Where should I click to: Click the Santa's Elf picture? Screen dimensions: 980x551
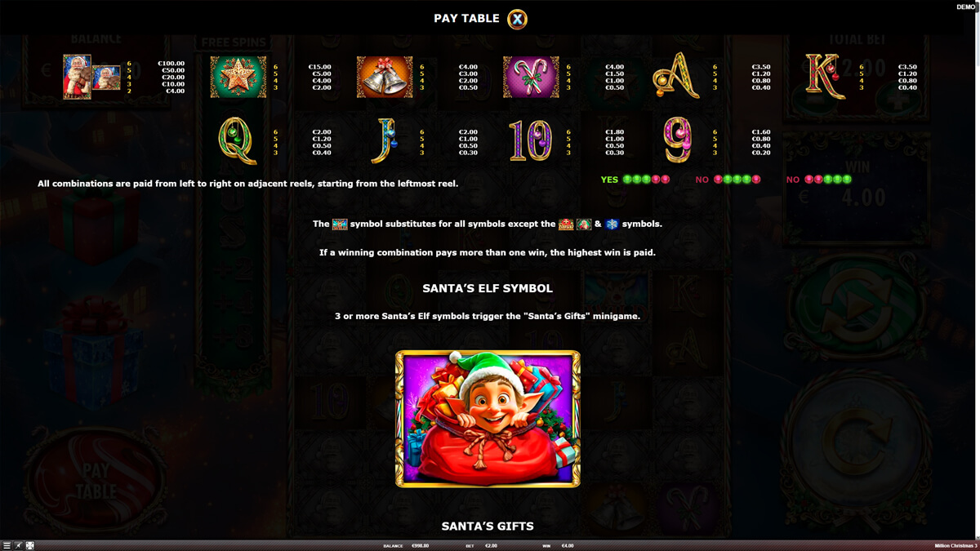click(x=488, y=419)
